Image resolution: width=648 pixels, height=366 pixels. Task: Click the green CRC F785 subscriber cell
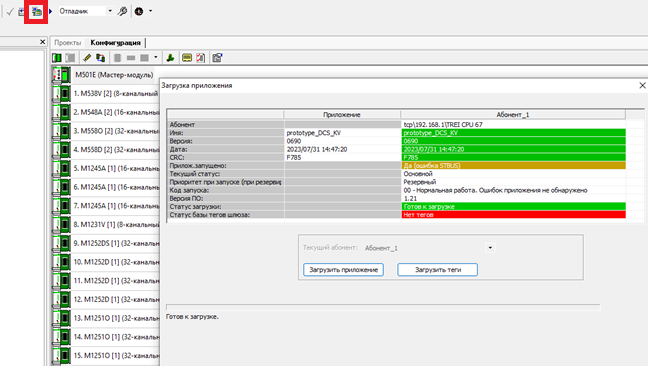[x=513, y=157]
